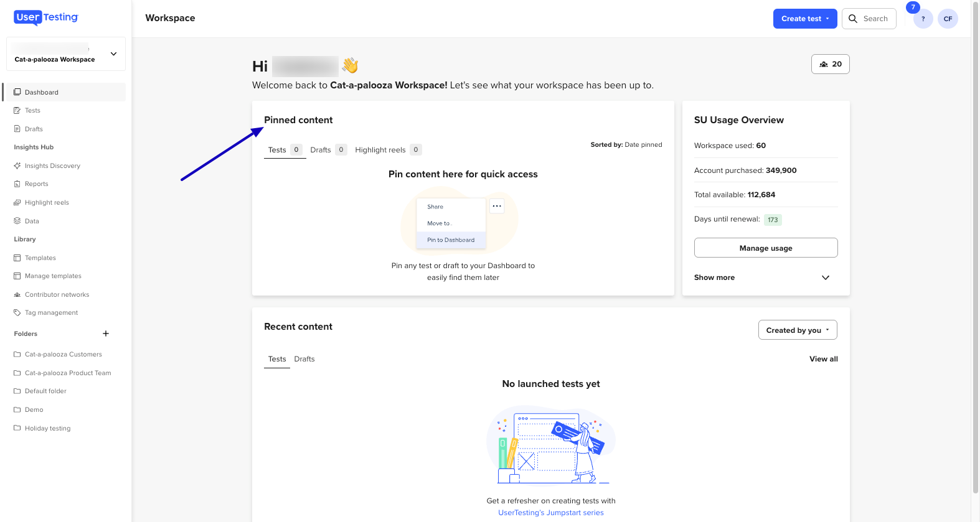This screenshot has width=980, height=522.
Task: Open Reports via sidebar label
Action: 37,184
